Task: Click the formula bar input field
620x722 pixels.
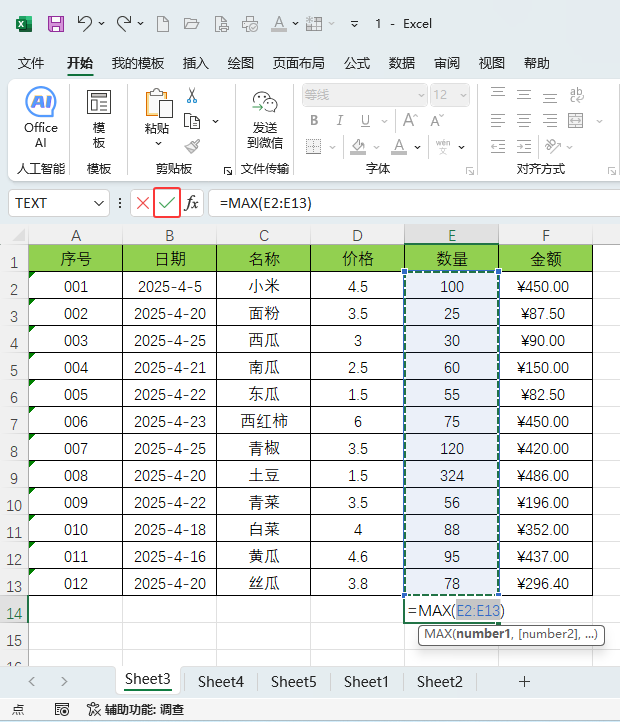Action: (415, 203)
